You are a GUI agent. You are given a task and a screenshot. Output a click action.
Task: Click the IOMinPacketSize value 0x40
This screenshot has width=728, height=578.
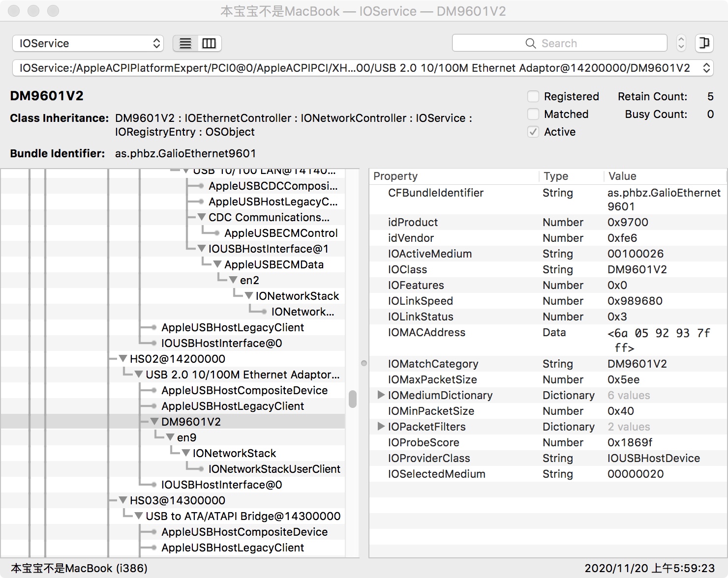pos(621,411)
